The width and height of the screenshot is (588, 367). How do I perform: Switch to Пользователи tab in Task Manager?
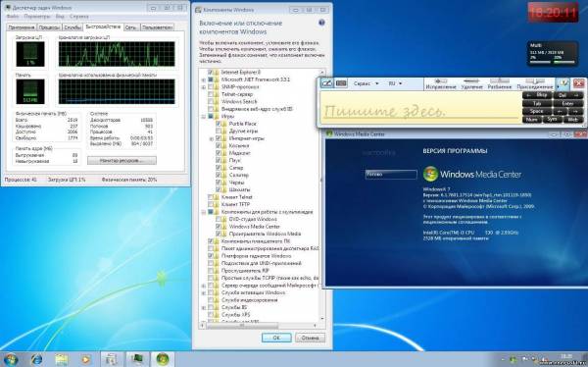click(157, 27)
